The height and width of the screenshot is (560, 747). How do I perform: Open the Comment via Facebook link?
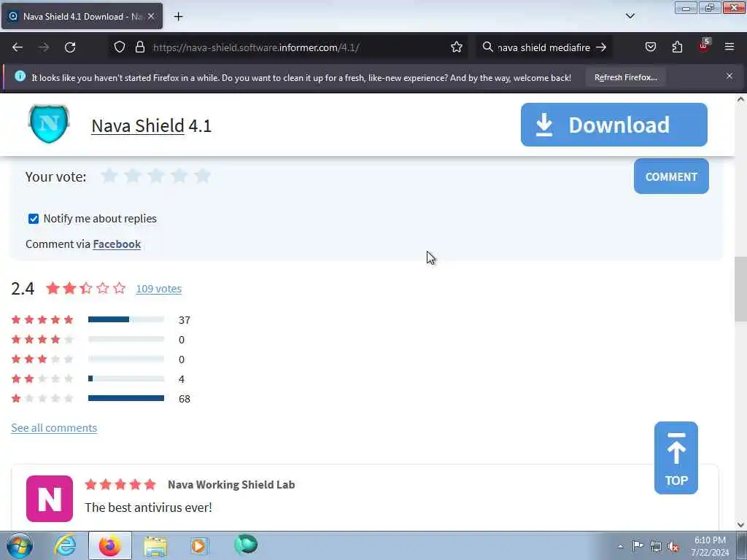(x=117, y=244)
